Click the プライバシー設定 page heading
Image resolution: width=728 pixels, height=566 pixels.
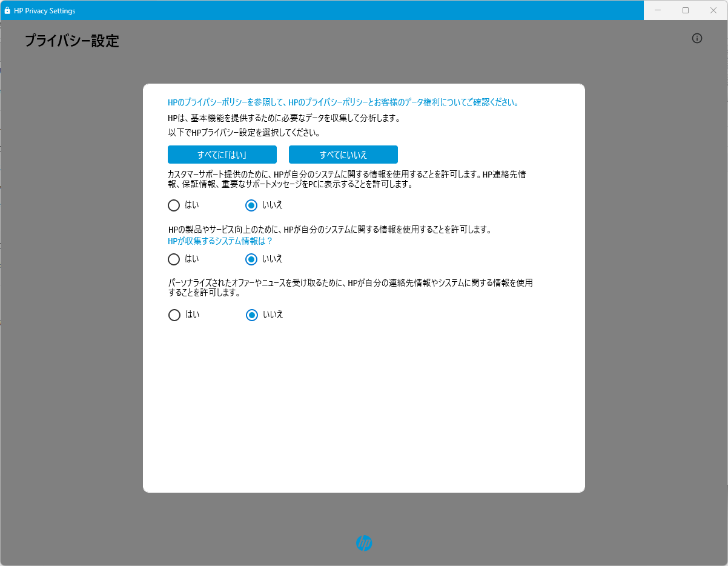coord(72,41)
